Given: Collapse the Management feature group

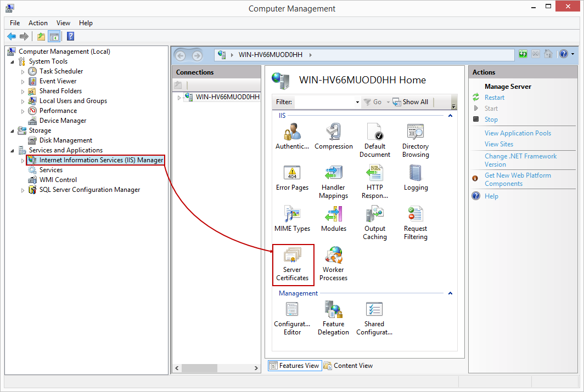Looking at the screenshot, I should (x=450, y=293).
